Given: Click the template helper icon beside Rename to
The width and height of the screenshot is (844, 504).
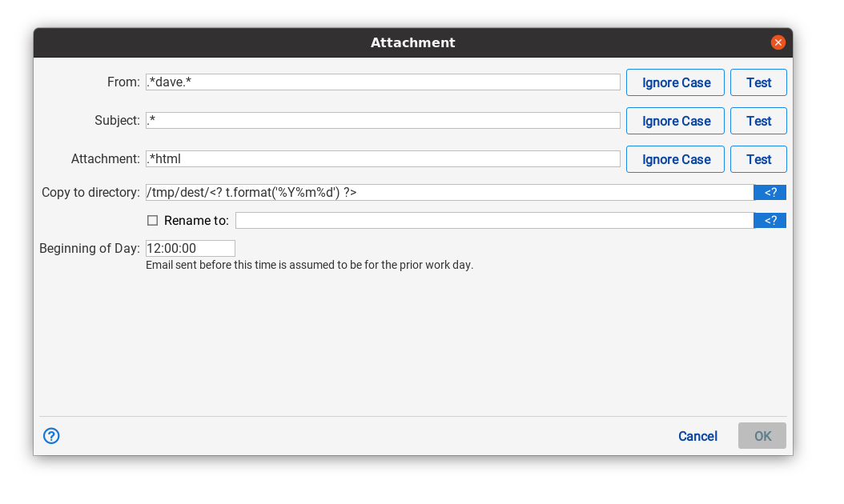Looking at the screenshot, I should [x=770, y=220].
